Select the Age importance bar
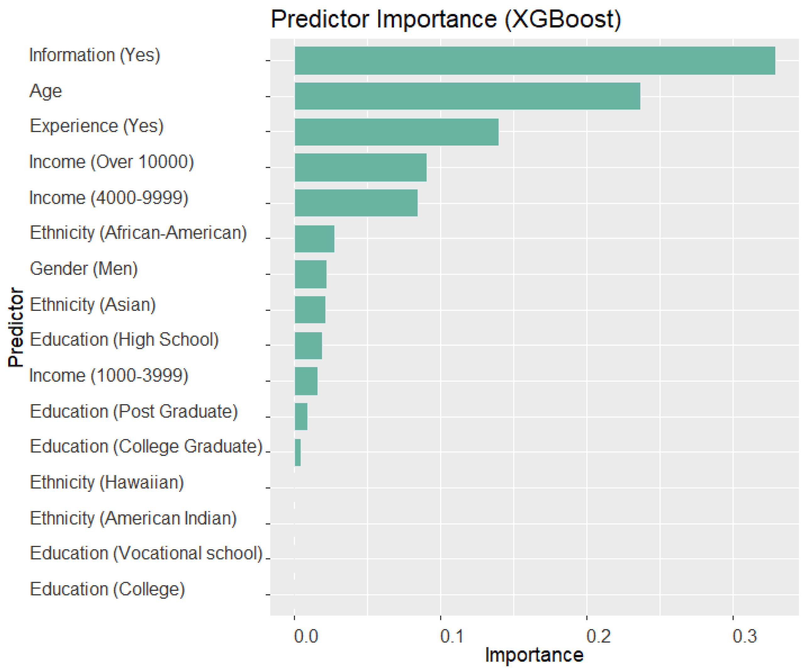The image size is (807, 672). [467, 96]
